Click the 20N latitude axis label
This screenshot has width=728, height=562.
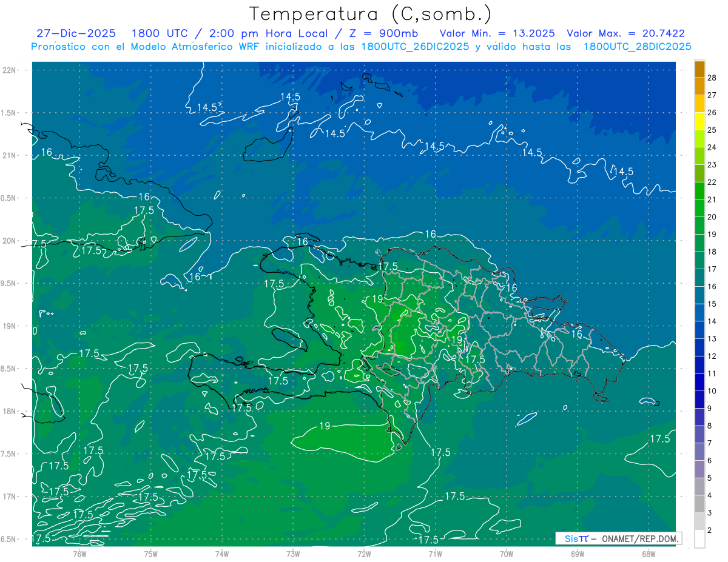coord(10,241)
